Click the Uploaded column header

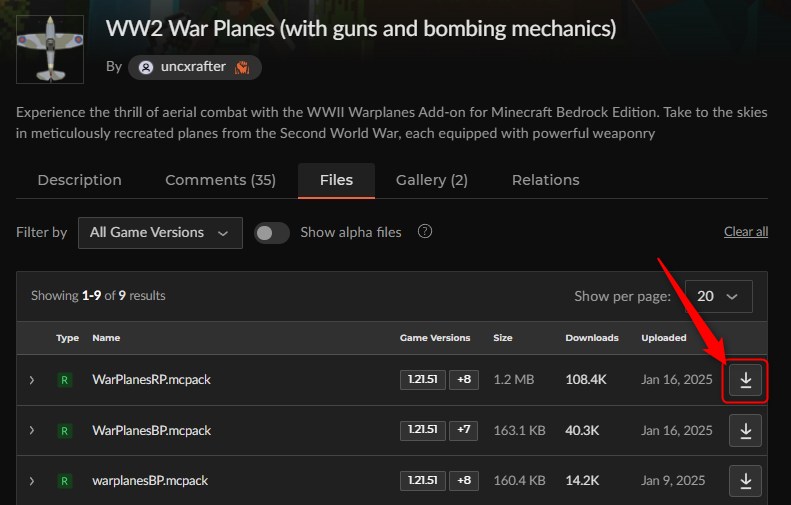pos(664,338)
